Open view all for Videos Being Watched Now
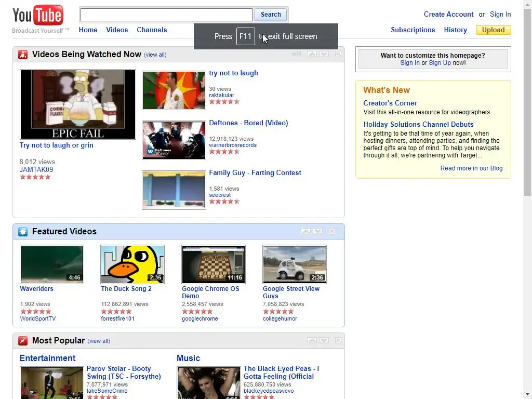 [x=155, y=55]
